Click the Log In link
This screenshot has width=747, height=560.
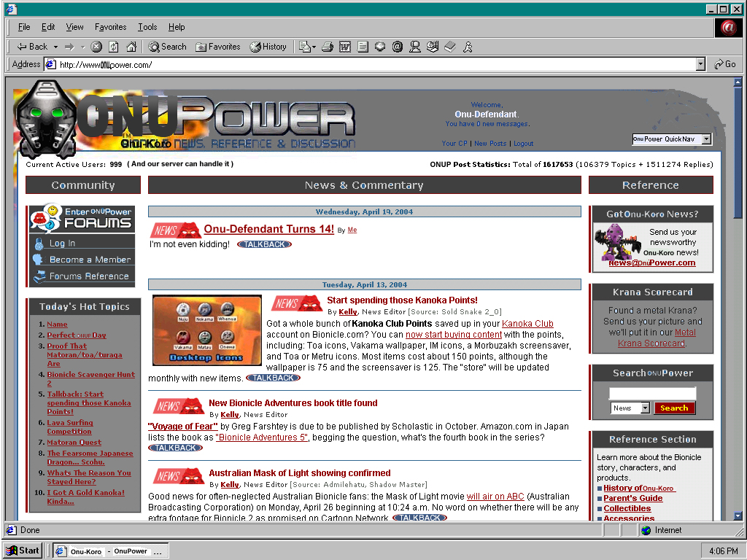tap(63, 244)
